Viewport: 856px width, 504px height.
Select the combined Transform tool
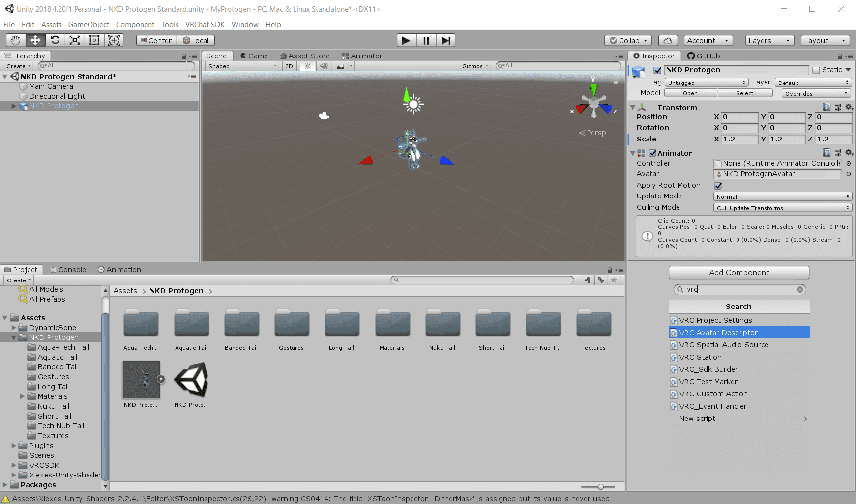coord(114,40)
